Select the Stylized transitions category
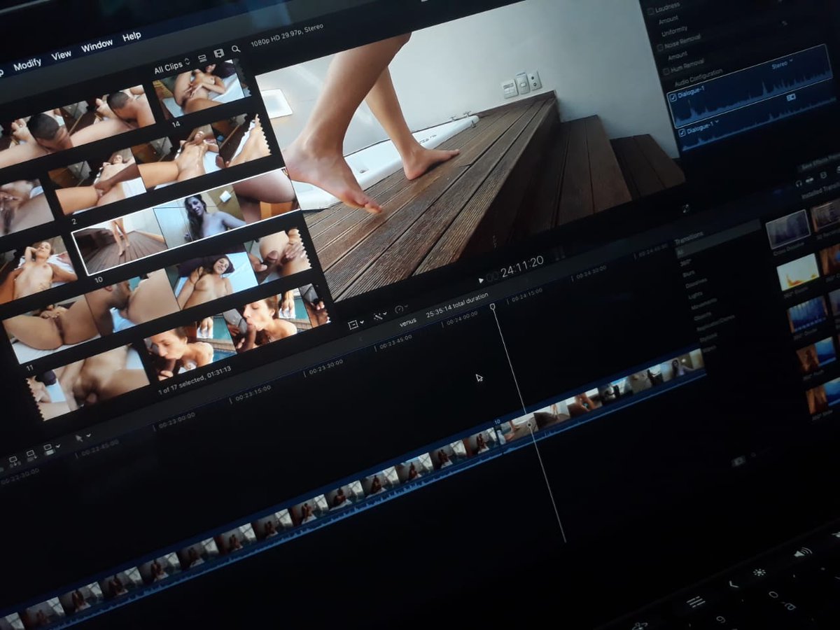840x630 pixels. click(x=708, y=337)
